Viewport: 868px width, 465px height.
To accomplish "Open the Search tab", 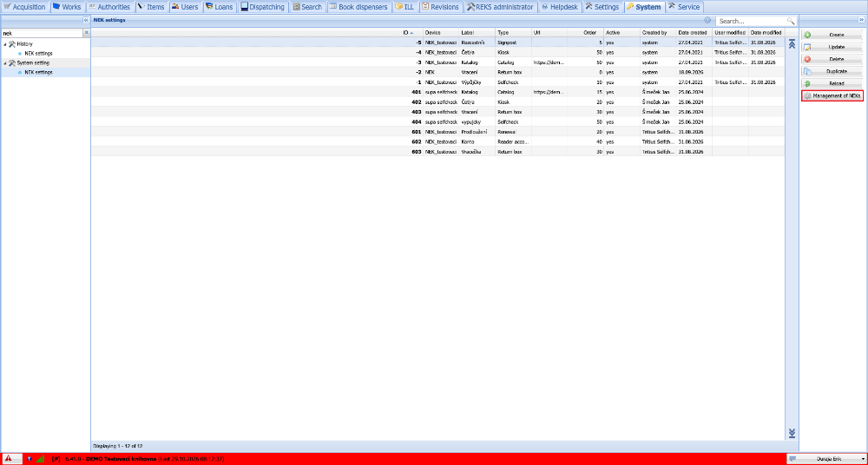I will (307, 7).
